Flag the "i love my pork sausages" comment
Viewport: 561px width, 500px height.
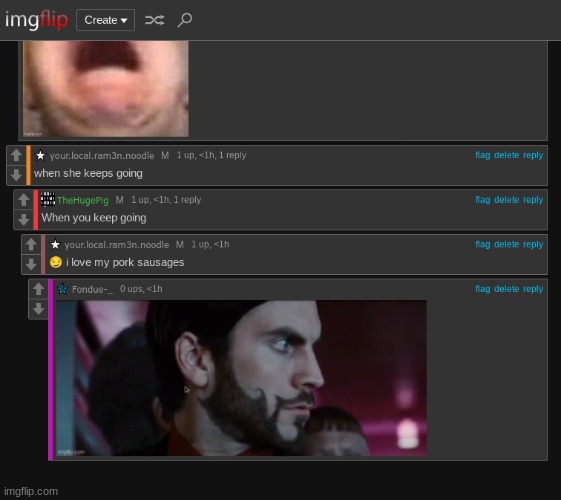pyautogui.click(x=483, y=244)
